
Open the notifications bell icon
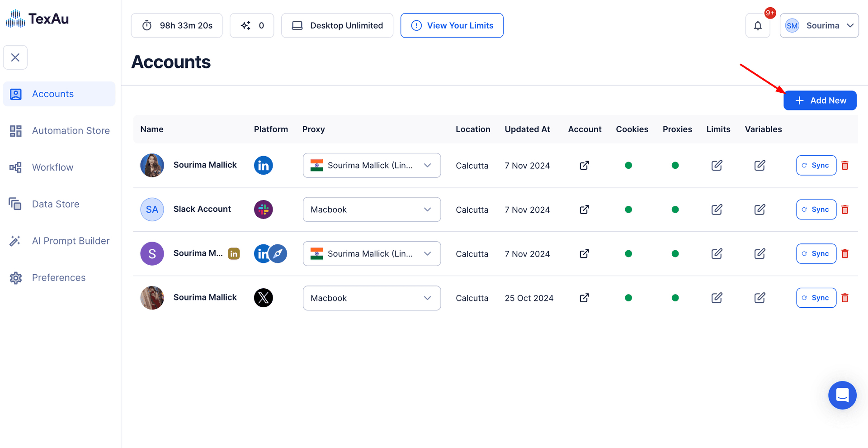click(x=758, y=26)
